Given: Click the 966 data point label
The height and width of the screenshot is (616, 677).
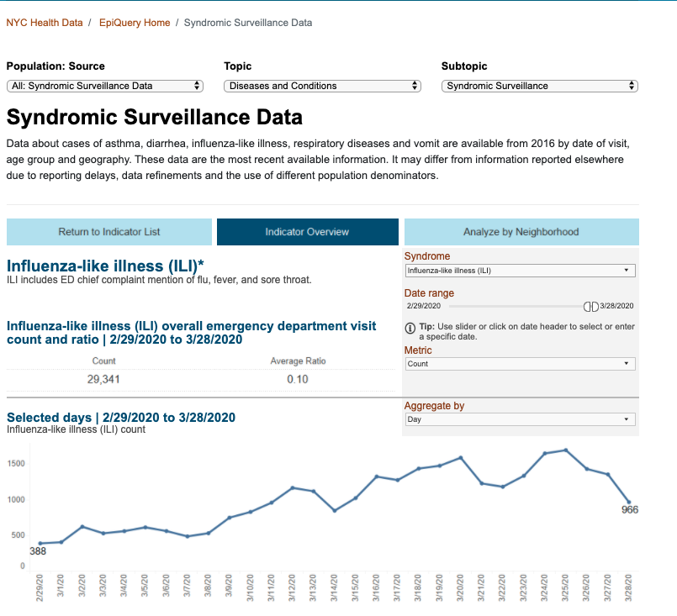Looking at the screenshot, I should click(630, 509).
